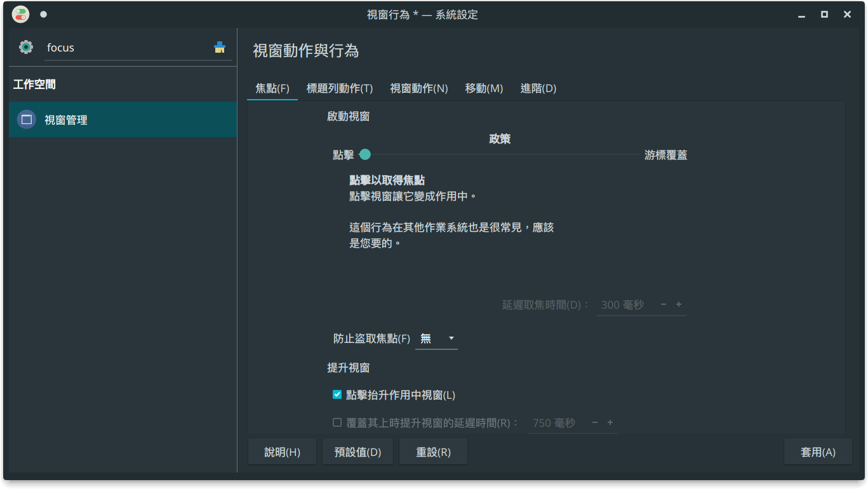Decrease 延遲取焦時間 with minus button
Image resolution: width=868 pixels, height=489 pixels.
point(664,305)
